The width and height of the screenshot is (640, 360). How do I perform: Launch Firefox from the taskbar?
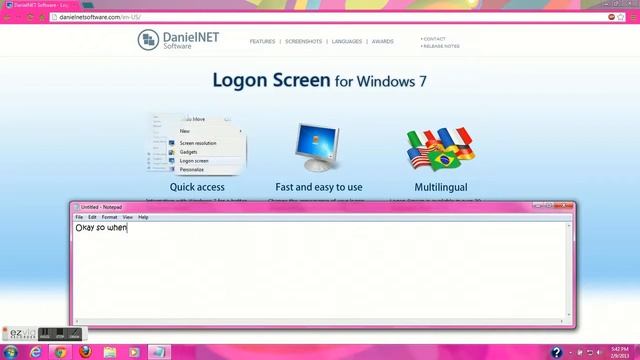(85, 352)
